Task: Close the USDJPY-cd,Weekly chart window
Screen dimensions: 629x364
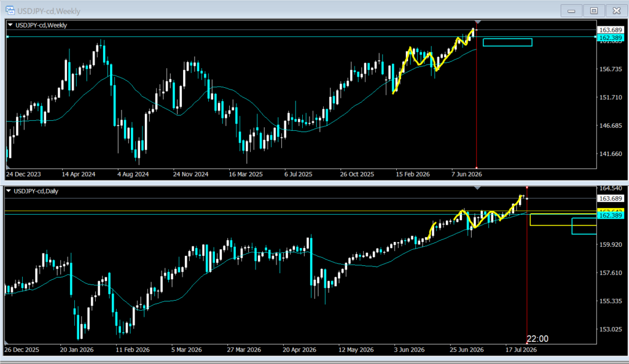Action: [x=617, y=11]
